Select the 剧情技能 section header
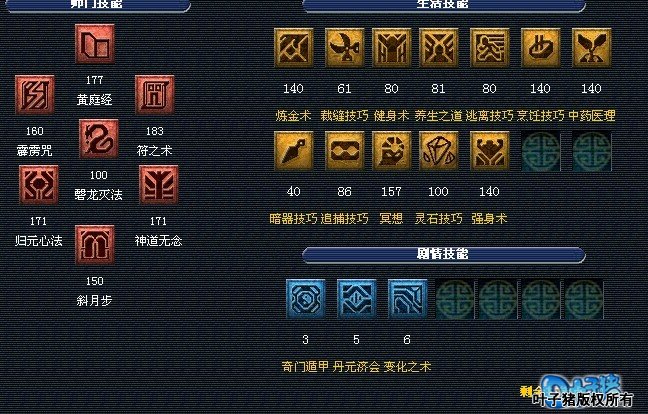The height and width of the screenshot is (414, 648). pyautogui.click(x=443, y=254)
